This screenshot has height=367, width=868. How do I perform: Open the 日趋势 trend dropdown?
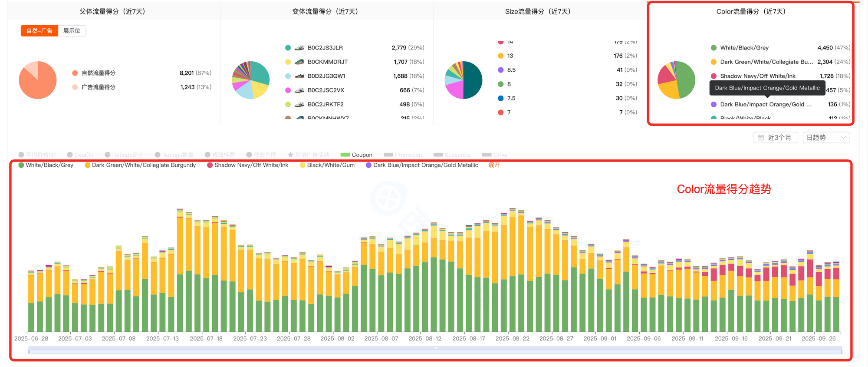coord(826,138)
